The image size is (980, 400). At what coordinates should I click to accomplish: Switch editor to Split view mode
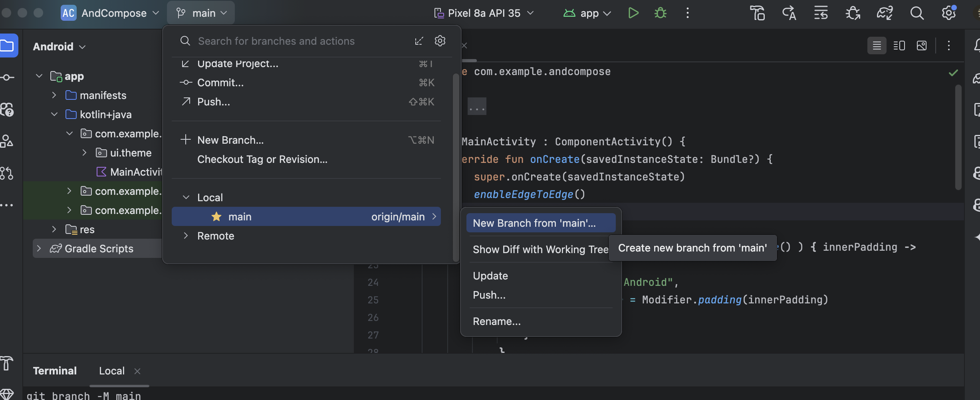coord(899,46)
